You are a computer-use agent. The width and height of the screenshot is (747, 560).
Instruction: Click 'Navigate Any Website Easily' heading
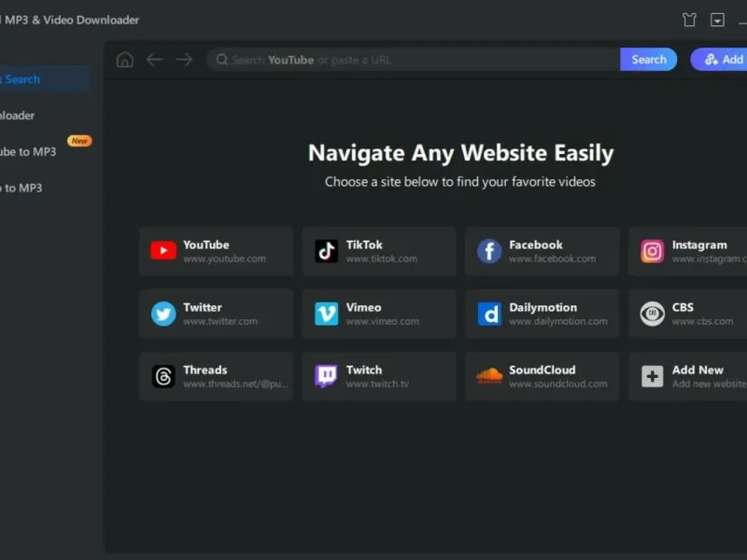460,153
